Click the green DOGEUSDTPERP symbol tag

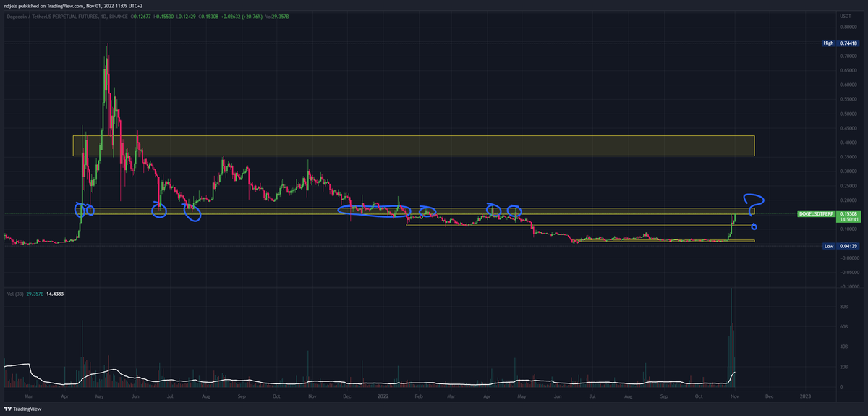point(817,214)
